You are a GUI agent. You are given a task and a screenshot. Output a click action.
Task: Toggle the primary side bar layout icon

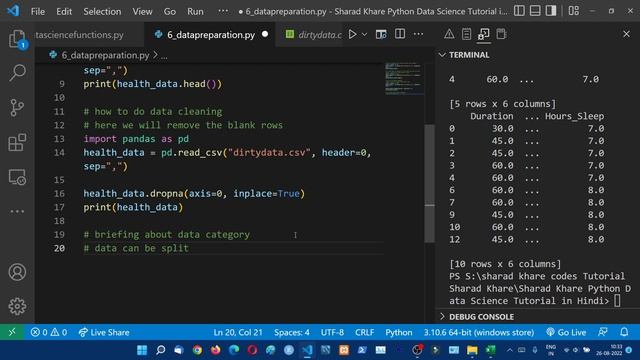(x=519, y=11)
